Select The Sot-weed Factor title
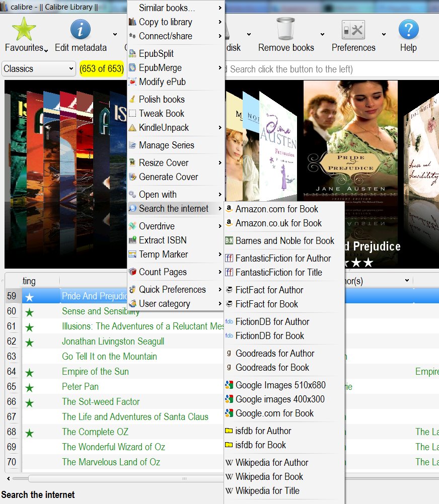The image size is (439, 504). tap(101, 402)
